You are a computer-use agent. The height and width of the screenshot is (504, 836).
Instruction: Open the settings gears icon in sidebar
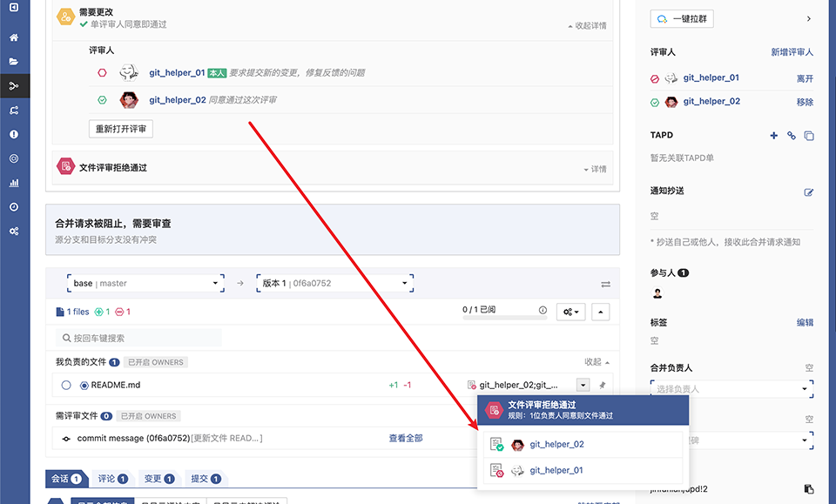(x=14, y=231)
